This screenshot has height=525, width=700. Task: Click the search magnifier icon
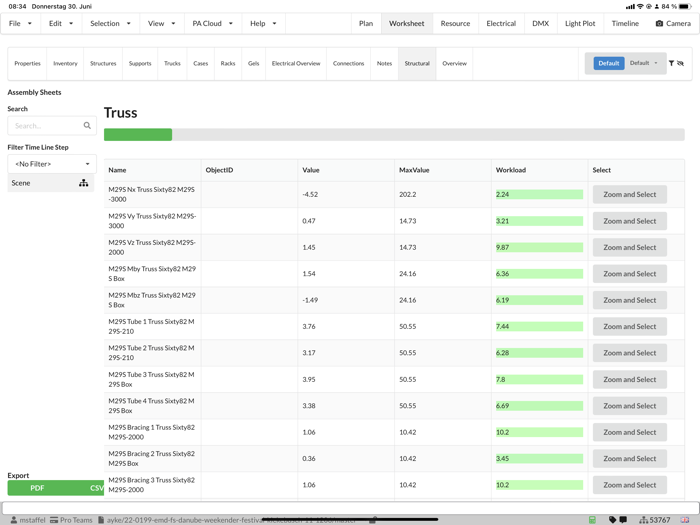coord(87,126)
